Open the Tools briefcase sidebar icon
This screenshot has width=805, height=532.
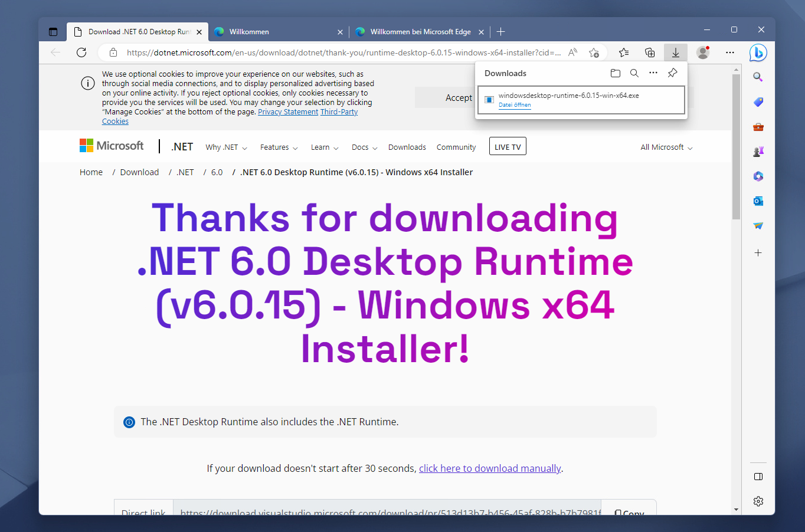[x=758, y=127]
